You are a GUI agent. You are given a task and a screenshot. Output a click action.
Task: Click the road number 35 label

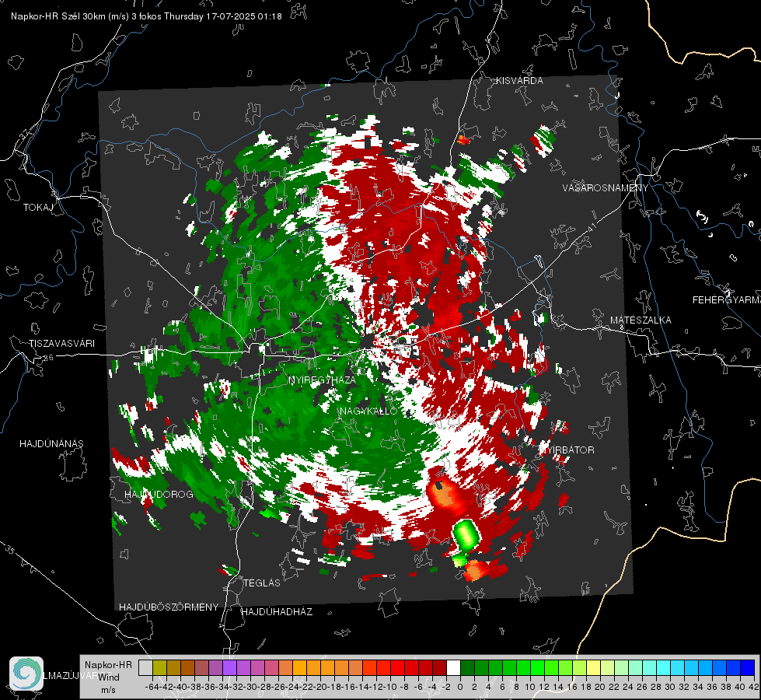click(x=10, y=550)
